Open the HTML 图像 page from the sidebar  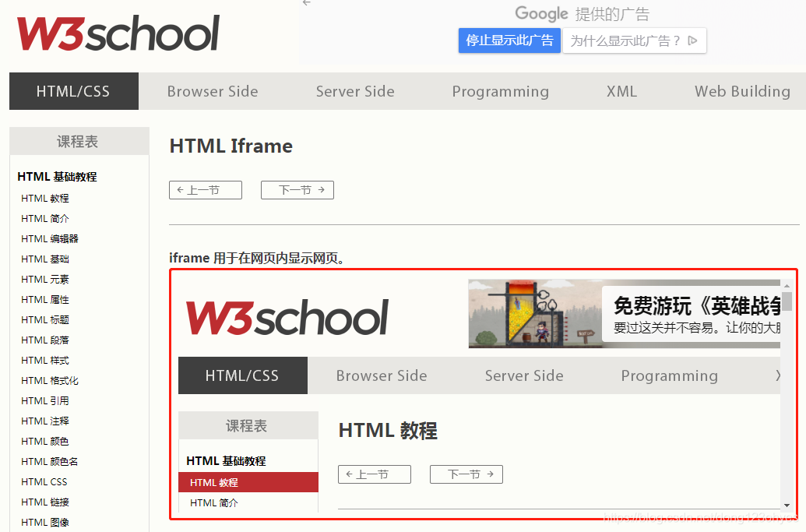45,522
